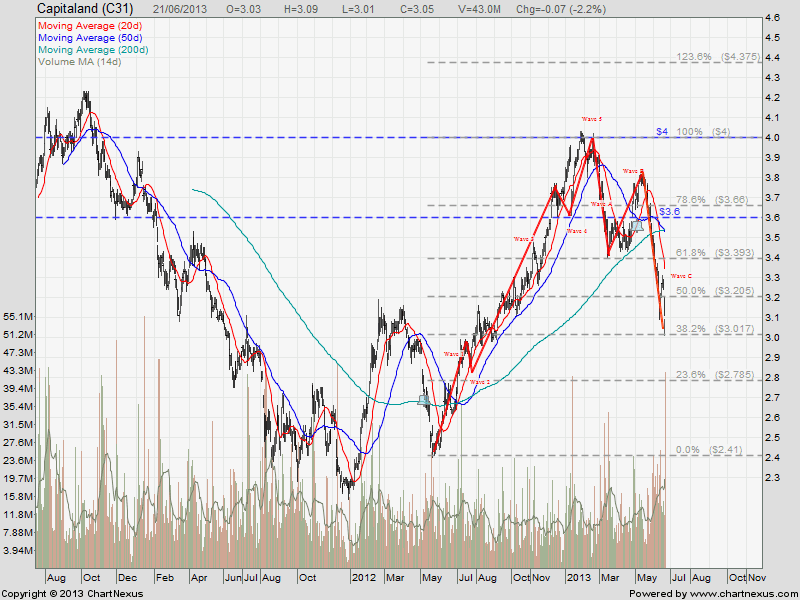Click the 19.7M volume axis label
This screenshot has width=800, height=600.
coord(18,478)
